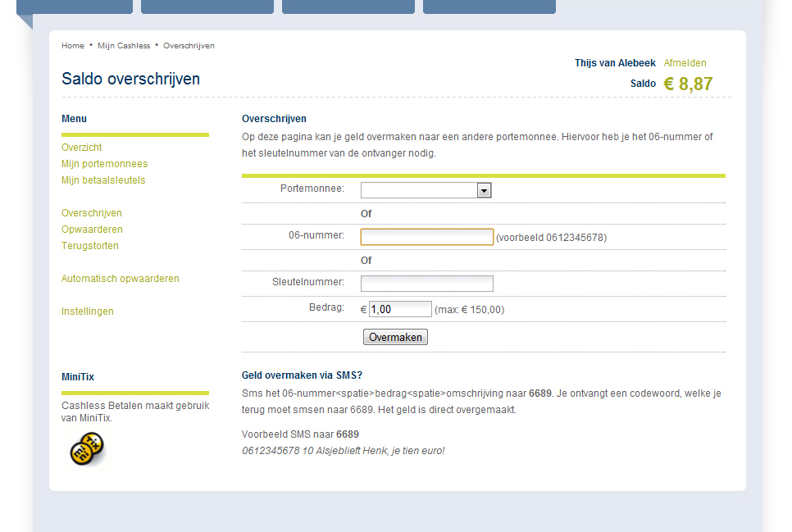Screen dimensions: 792x532
Task: Select Overschrijven in the breadcrumb
Action: point(189,46)
